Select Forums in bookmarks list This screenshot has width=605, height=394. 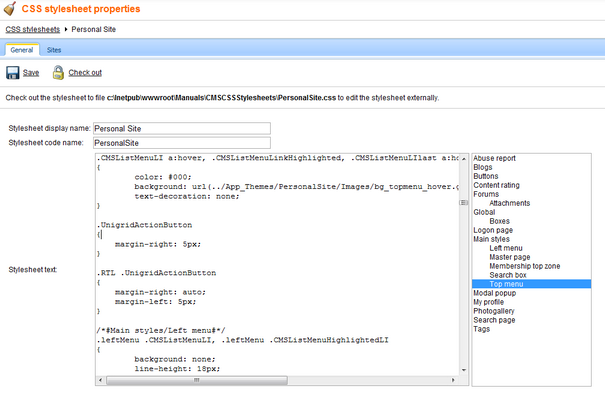(x=486, y=194)
